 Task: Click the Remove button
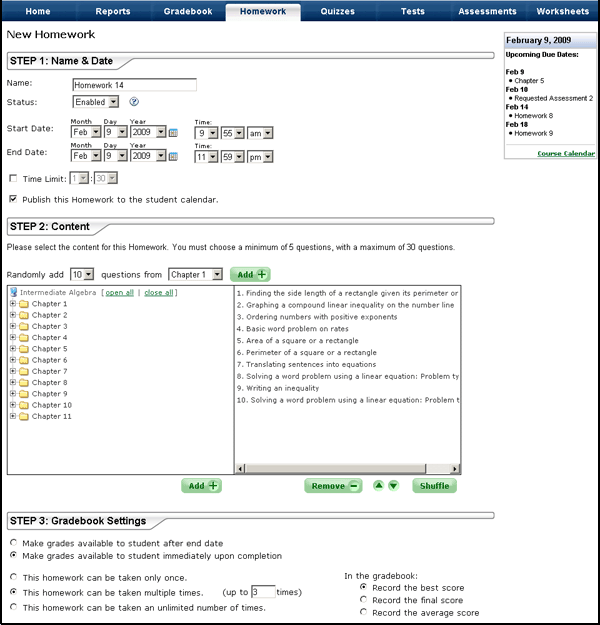[333, 485]
